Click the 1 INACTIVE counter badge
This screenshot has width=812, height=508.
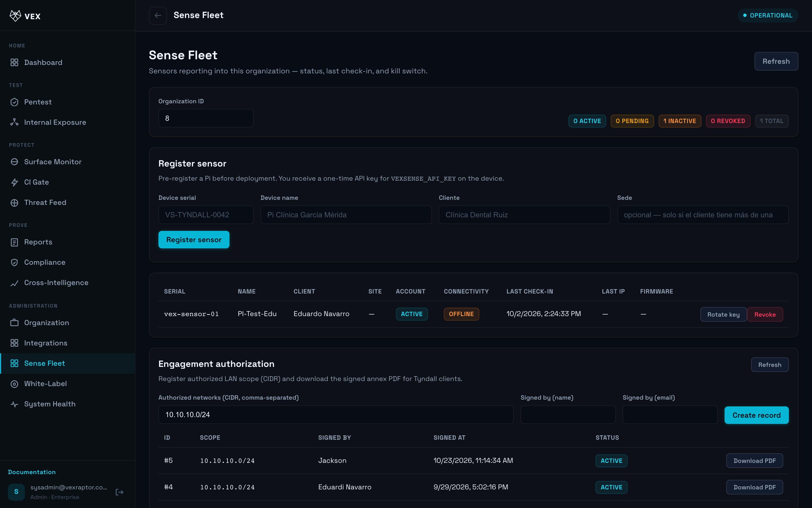tap(679, 121)
